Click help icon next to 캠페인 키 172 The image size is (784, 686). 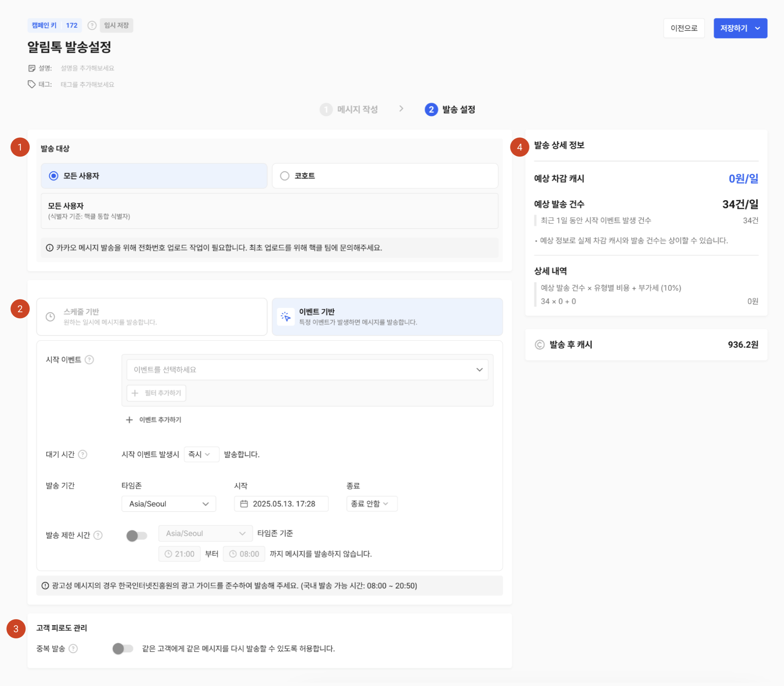tap(92, 26)
